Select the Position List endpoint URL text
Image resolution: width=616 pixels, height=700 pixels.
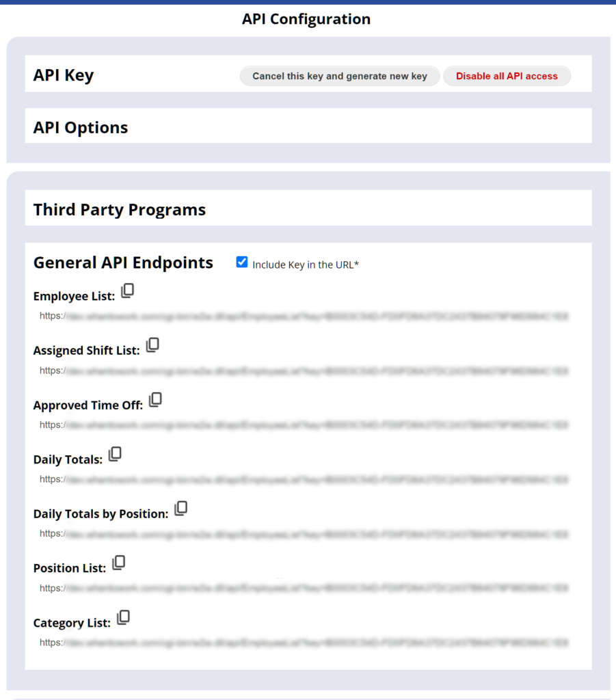click(x=301, y=588)
